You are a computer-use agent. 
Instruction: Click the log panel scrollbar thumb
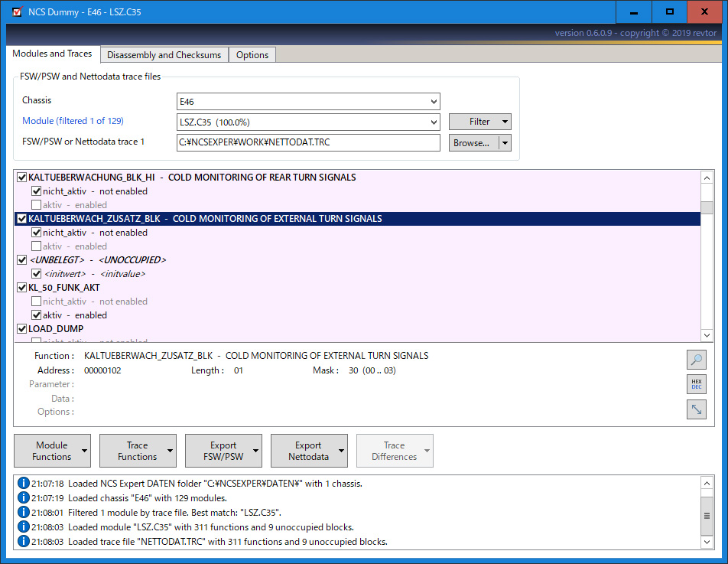[x=707, y=516]
